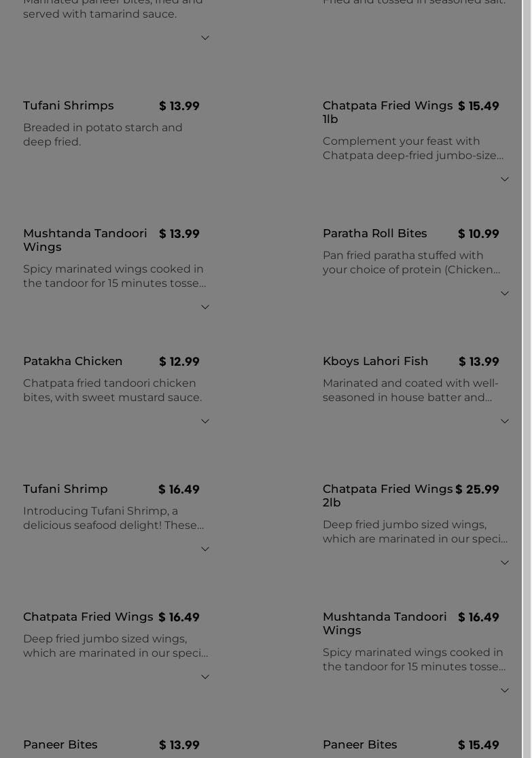Open the Chatpata Fried Wings 1lb item
Screen dimensions: 532x758
tap(387, 112)
